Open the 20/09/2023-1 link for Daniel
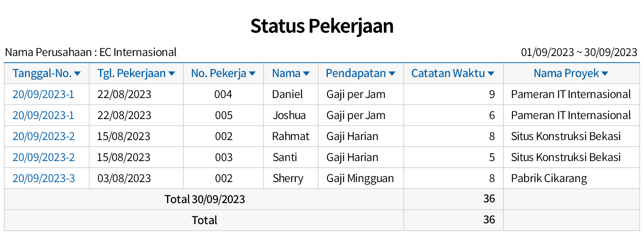 [x=43, y=95]
